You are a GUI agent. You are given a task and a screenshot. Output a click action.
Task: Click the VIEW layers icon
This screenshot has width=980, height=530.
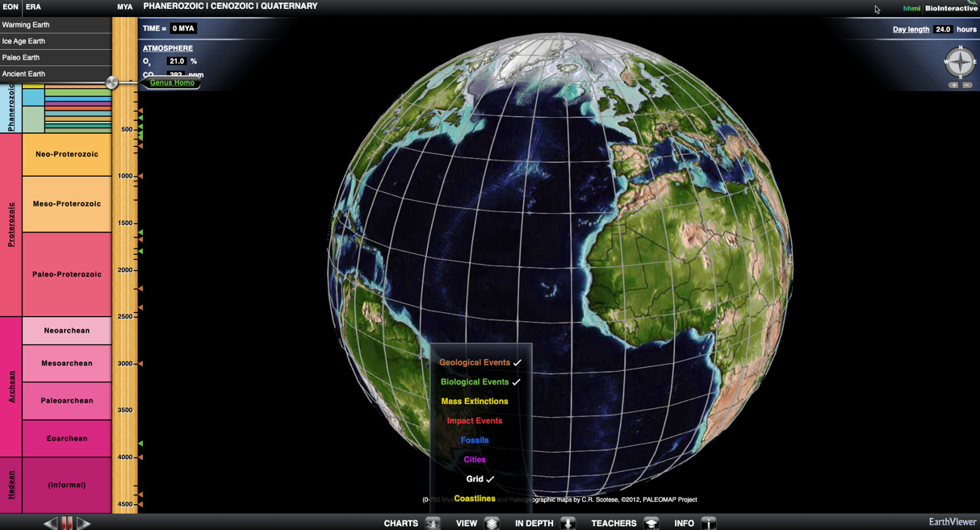click(x=492, y=523)
